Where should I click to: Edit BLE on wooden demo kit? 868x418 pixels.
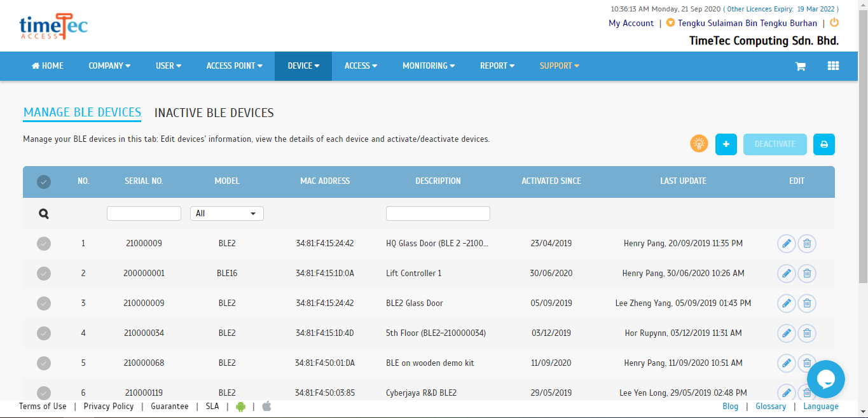pos(787,363)
